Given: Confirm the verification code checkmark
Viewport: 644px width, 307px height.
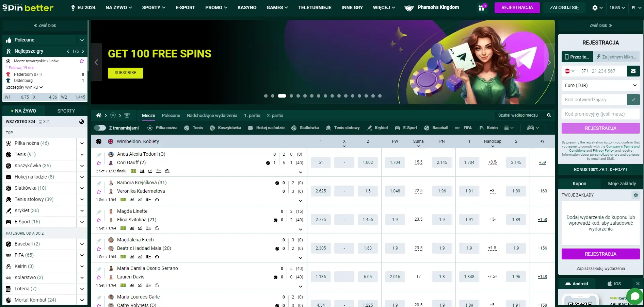Looking at the screenshot, I should pos(633,100).
